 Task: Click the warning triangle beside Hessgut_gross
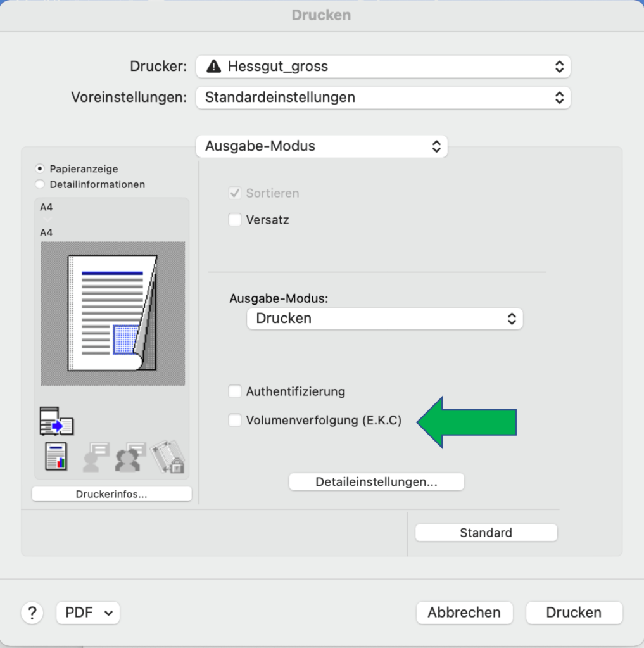coord(214,66)
